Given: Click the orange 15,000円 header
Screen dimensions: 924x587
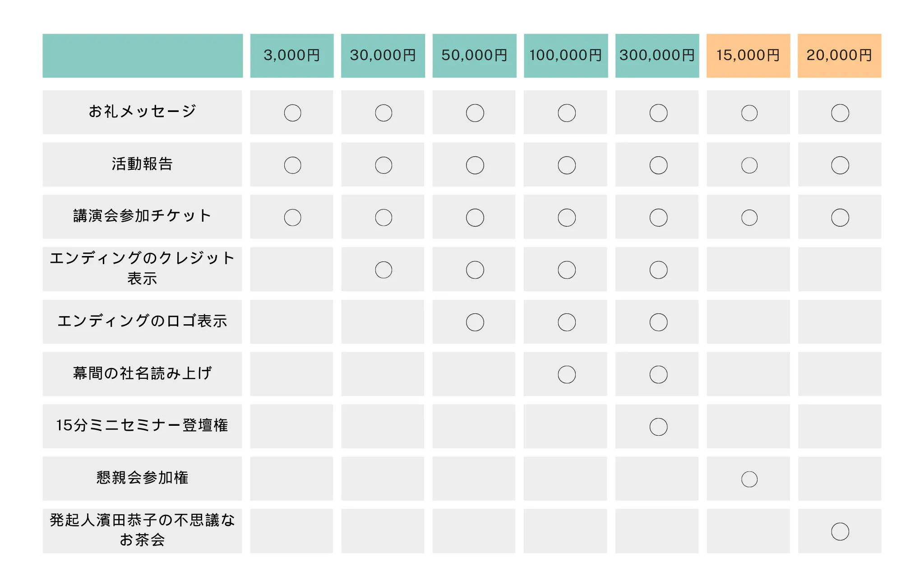Looking at the screenshot, I should pyautogui.click(x=748, y=56).
